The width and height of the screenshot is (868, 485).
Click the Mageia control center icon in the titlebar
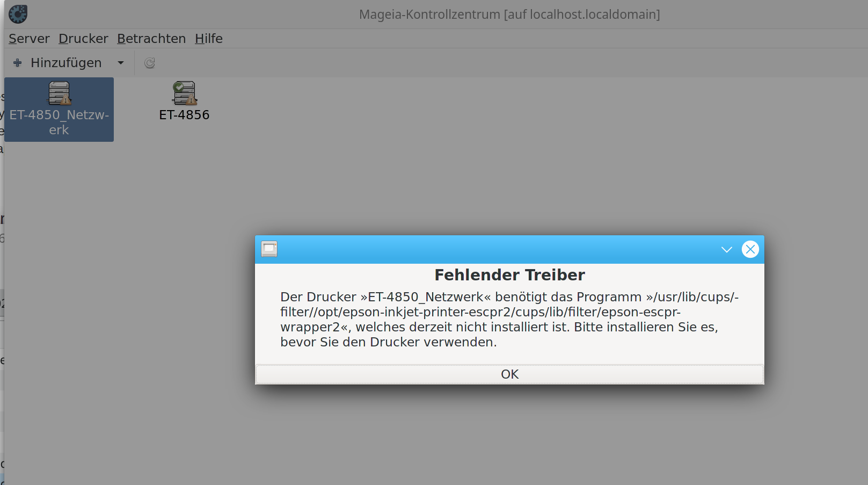point(18,14)
